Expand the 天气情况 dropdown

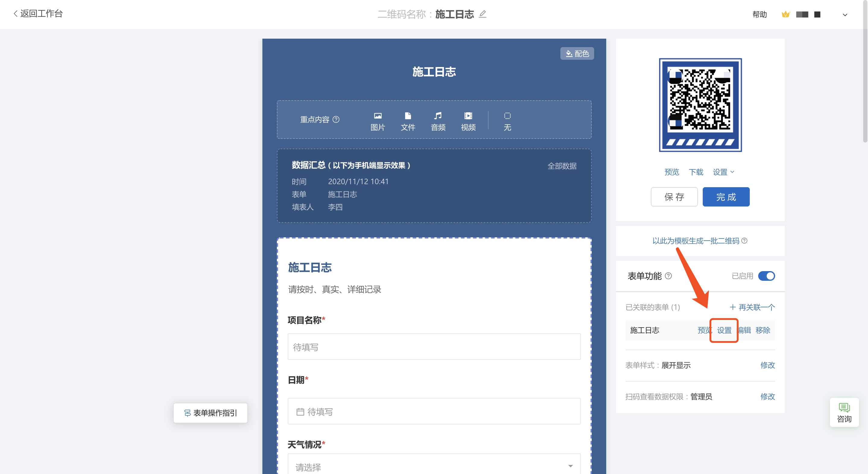(x=434, y=464)
